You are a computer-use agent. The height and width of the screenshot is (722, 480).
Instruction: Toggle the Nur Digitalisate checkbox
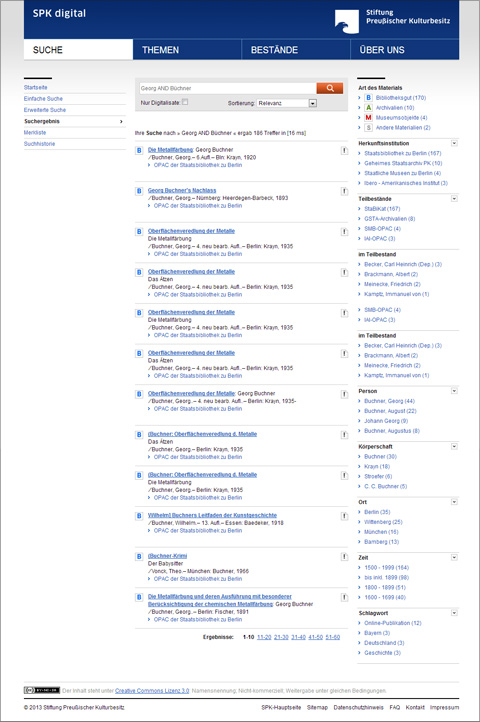(185, 102)
